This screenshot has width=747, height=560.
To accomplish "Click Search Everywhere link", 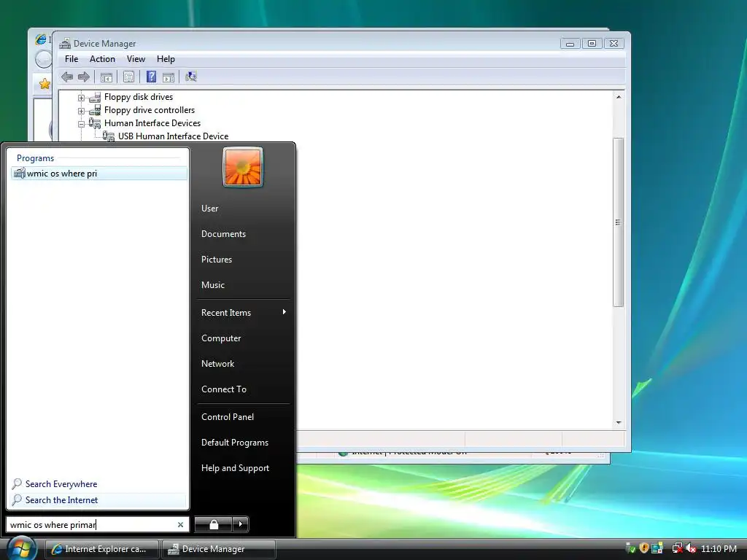I will pyautogui.click(x=61, y=484).
